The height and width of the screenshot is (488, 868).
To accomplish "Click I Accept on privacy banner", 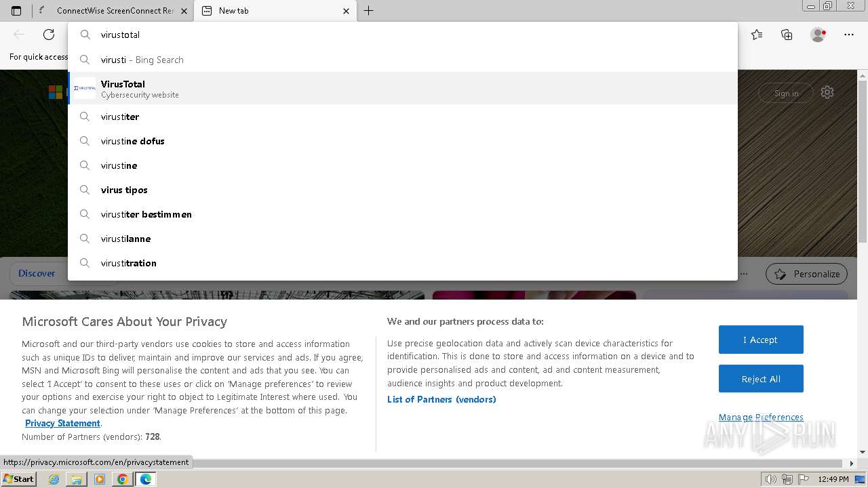I will (761, 340).
